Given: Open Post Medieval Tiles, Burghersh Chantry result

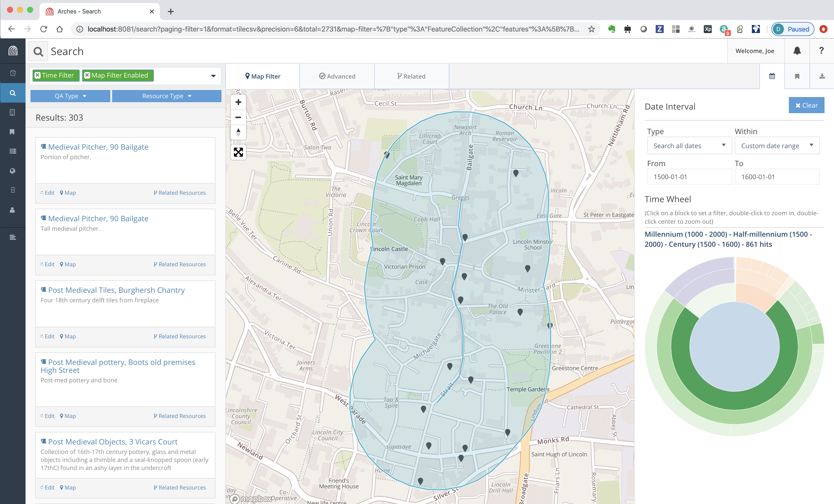Looking at the screenshot, I should (x=116, y=290).
